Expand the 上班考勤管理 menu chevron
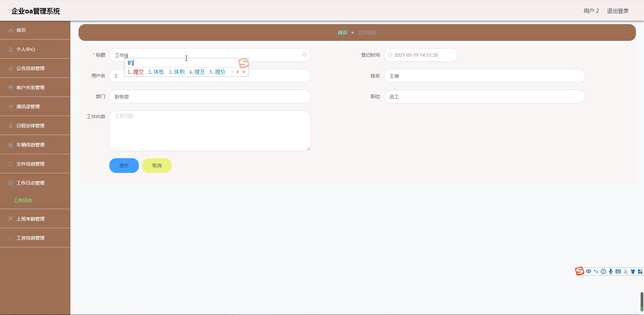This screenshot has height=315, width=644. [62, 218]
